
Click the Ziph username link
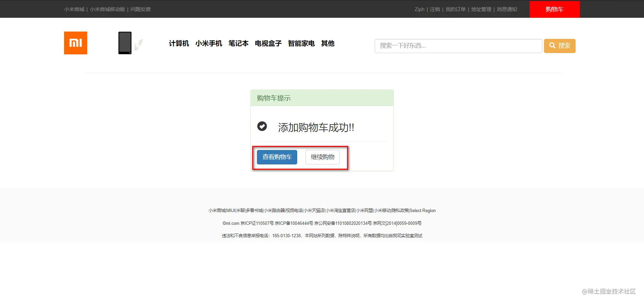point(419,9)
